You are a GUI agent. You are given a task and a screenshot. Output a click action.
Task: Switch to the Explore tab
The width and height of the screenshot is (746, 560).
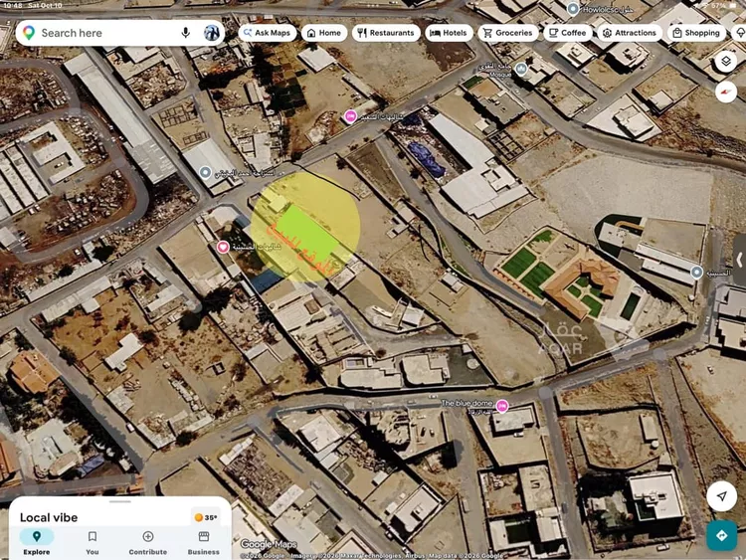pos(37,542)
